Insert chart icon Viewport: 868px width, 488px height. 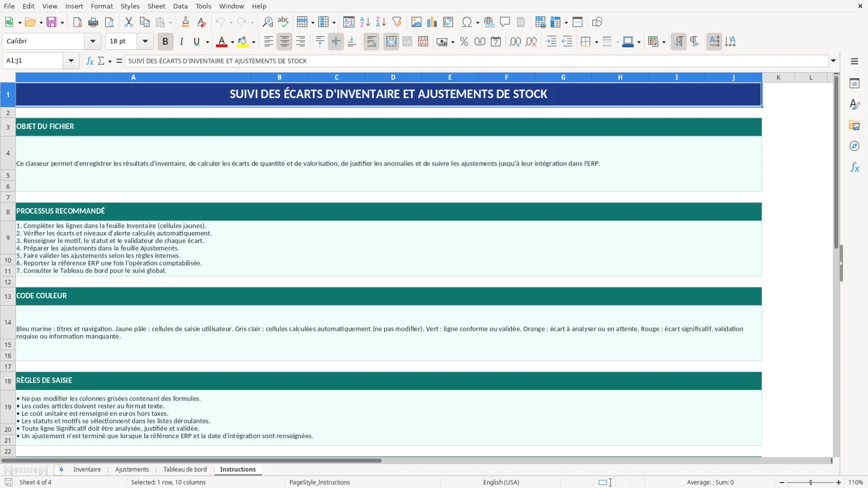click(432, 22)
